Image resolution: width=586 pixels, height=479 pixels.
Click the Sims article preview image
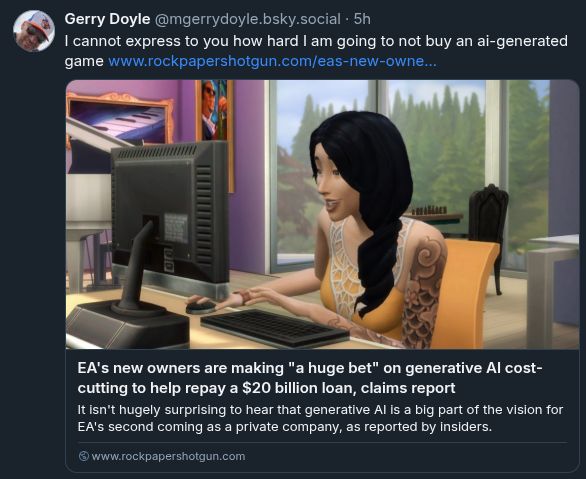point(323,214)
